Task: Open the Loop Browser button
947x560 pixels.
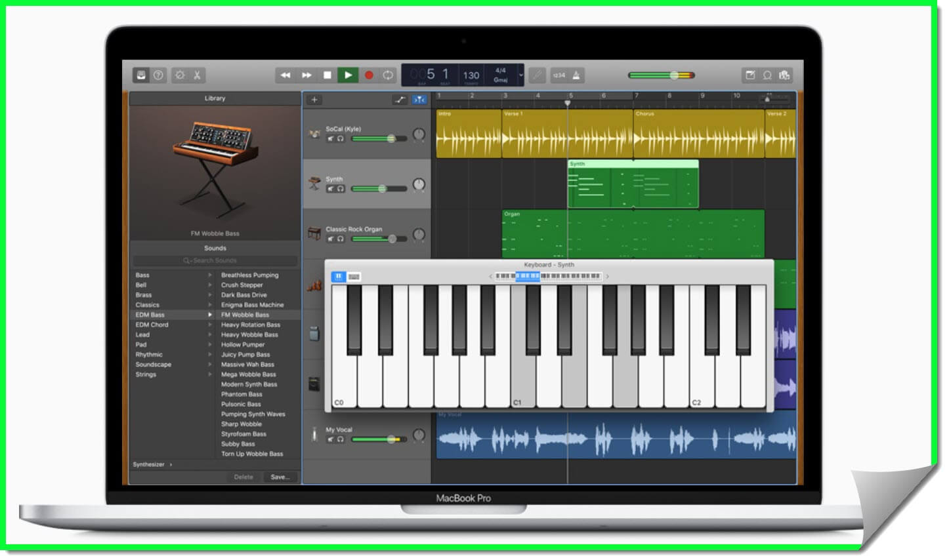Action: (x=767, y=75)
